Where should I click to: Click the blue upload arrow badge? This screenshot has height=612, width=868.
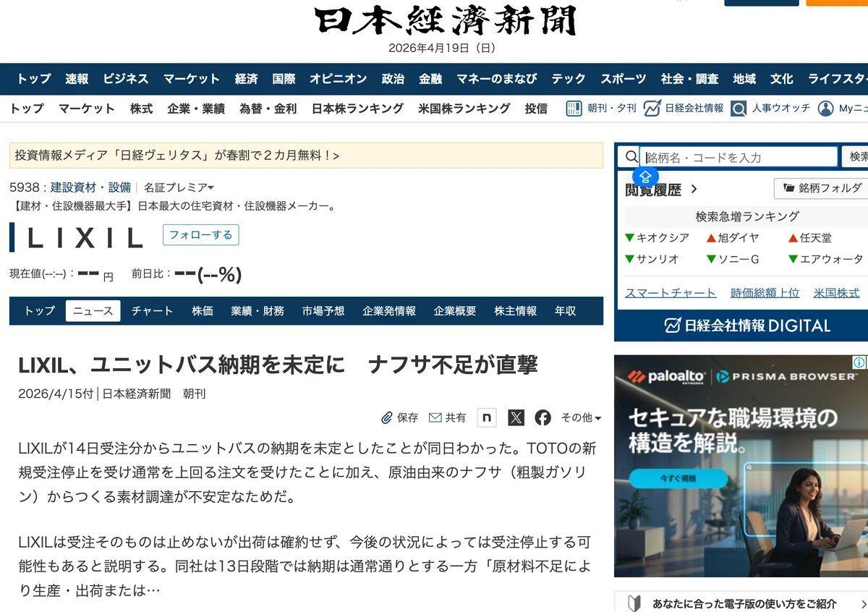645,176
